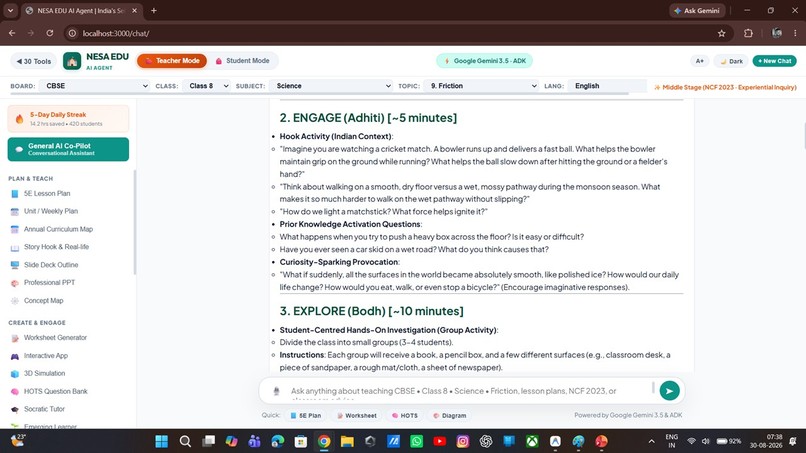806x453 pixels.
Task: Open Story Hook & Real-life tool
Action: 56,247
